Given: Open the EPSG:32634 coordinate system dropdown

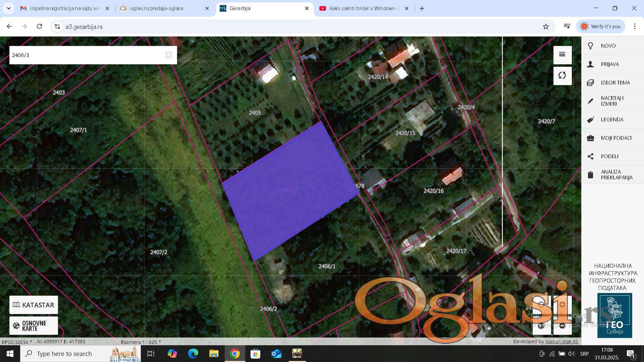Looking at the screenshot, I should coord(17,342).
